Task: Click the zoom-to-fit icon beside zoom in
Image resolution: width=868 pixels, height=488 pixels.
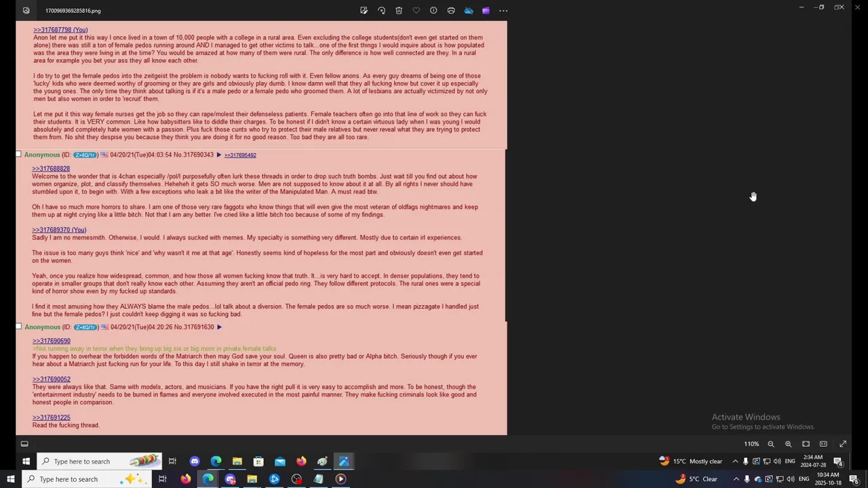Action: click(x=806, y=444)
